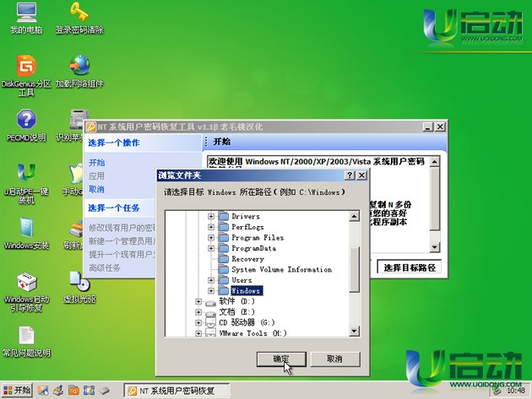Viewport: 532px width, 399px height.
Task: Select the Recovery folder
Action: (247, 259)
